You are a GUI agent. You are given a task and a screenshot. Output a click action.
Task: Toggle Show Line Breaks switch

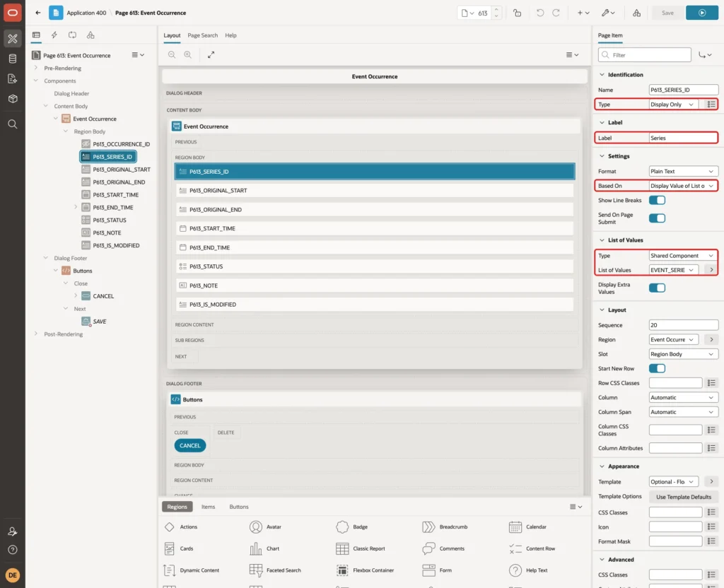[x=657, y=200]
